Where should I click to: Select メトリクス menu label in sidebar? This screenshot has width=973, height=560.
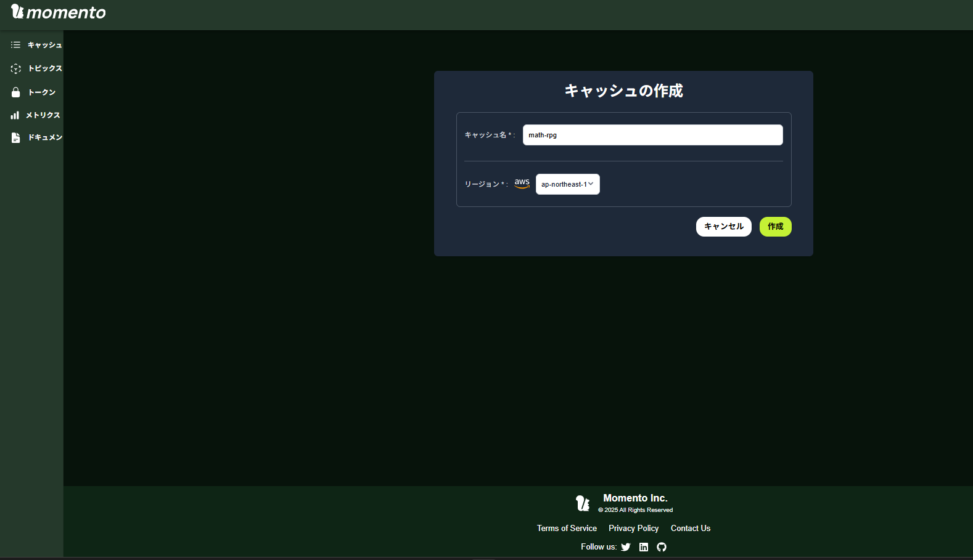click(x=43, y=115)
